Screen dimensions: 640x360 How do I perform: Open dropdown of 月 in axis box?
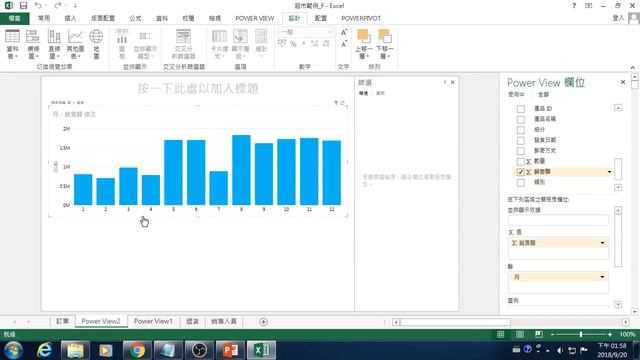click(x=602, y=277)
